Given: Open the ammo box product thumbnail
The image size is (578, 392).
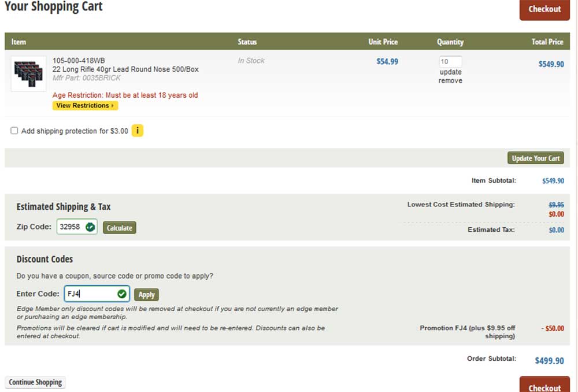Looking at the screenshot, I should tap(28, 73).
